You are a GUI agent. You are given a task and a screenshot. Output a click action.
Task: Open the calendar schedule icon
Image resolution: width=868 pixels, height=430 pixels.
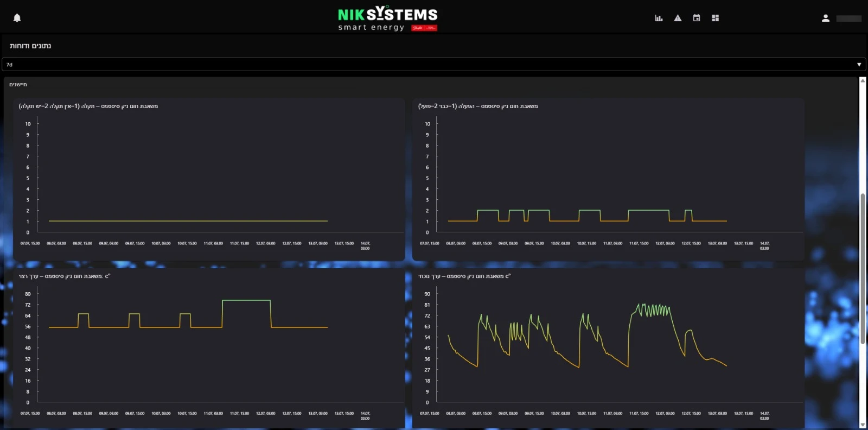(697, 18)
